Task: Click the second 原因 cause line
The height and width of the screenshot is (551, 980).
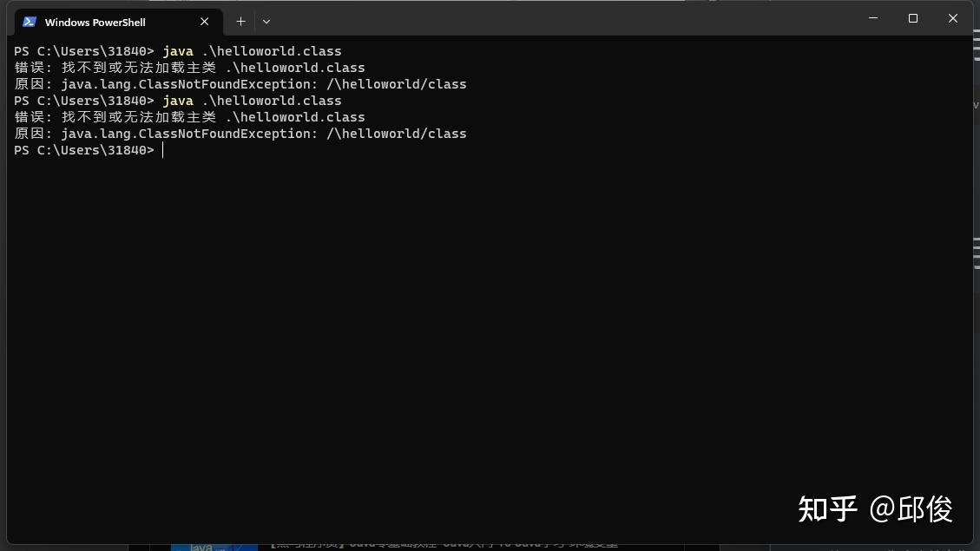Action: [x=239, y=133]
